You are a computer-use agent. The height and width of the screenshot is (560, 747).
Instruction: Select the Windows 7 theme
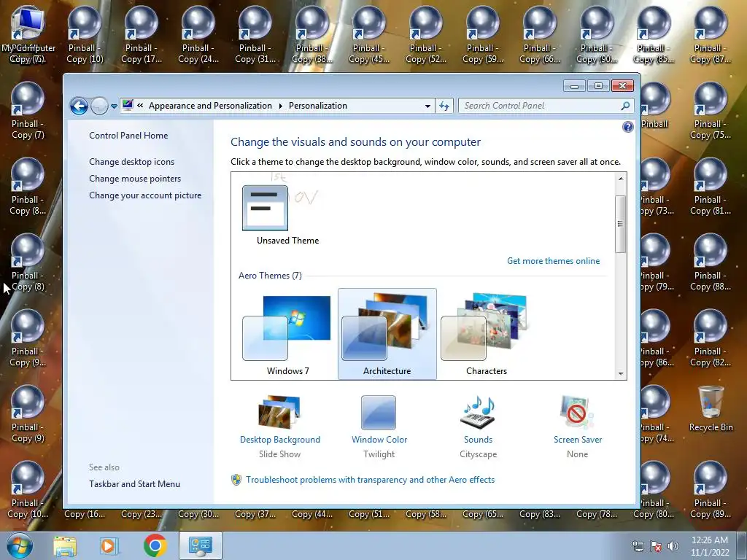pyautogui.click(x=287, y=334)
